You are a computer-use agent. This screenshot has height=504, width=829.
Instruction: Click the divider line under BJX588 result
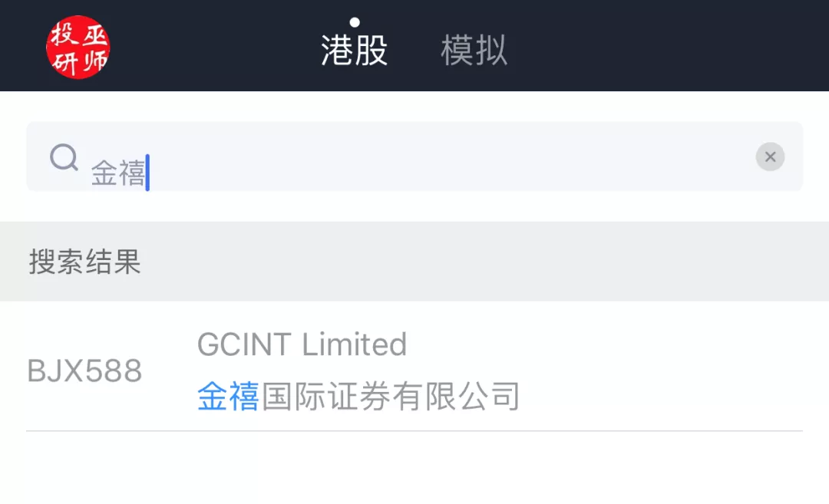(x=414, y=430)
